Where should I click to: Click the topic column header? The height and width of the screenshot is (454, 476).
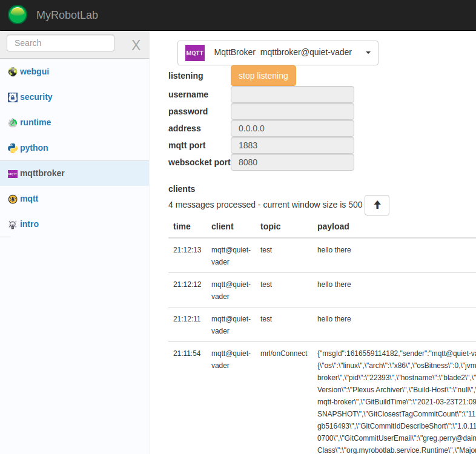(270, 226)
